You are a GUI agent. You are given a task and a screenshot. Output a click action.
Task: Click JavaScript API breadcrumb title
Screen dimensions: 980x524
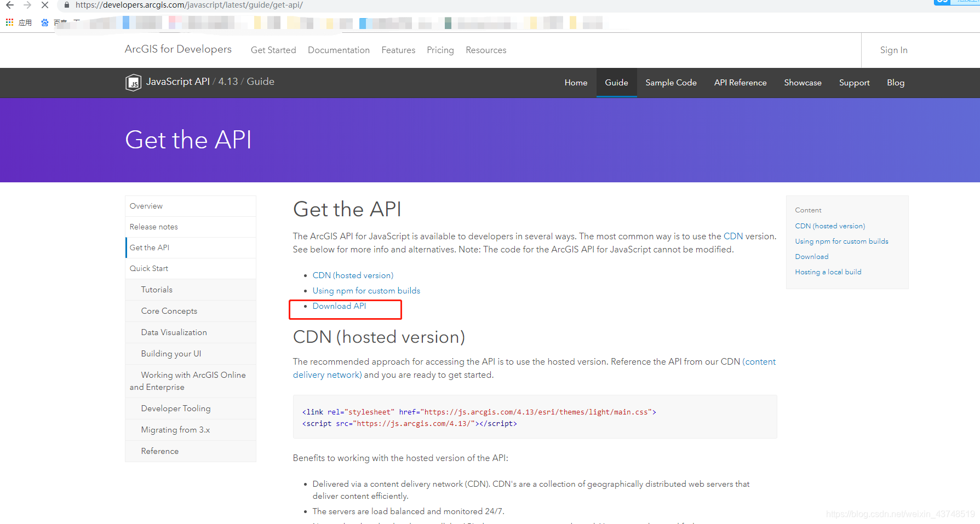[177, 82]
